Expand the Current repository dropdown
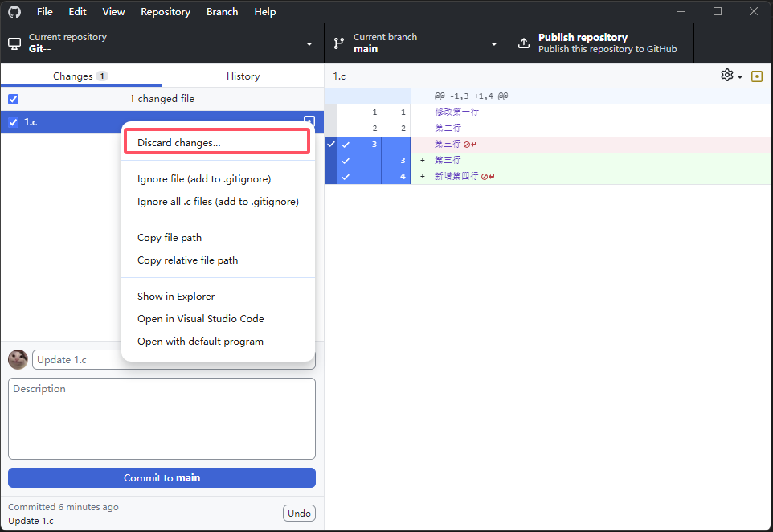Image resolution: width=773 pixels, height=532 pixels. pyautogui.click(x=309, y=43)
